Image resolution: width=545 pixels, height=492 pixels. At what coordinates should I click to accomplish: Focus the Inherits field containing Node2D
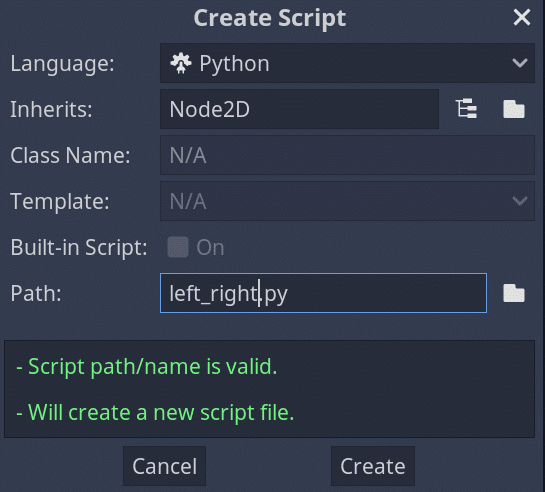tap(299, 109)
